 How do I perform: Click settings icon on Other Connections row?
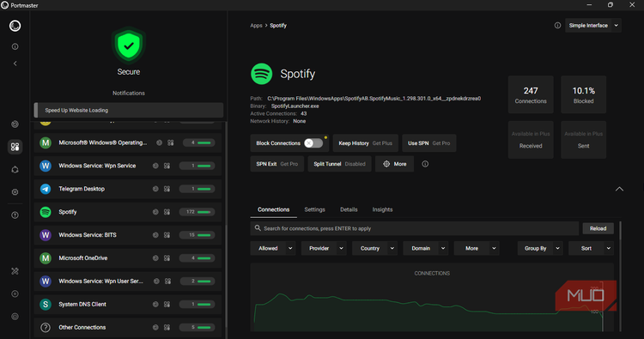click(x=167, y=328)
